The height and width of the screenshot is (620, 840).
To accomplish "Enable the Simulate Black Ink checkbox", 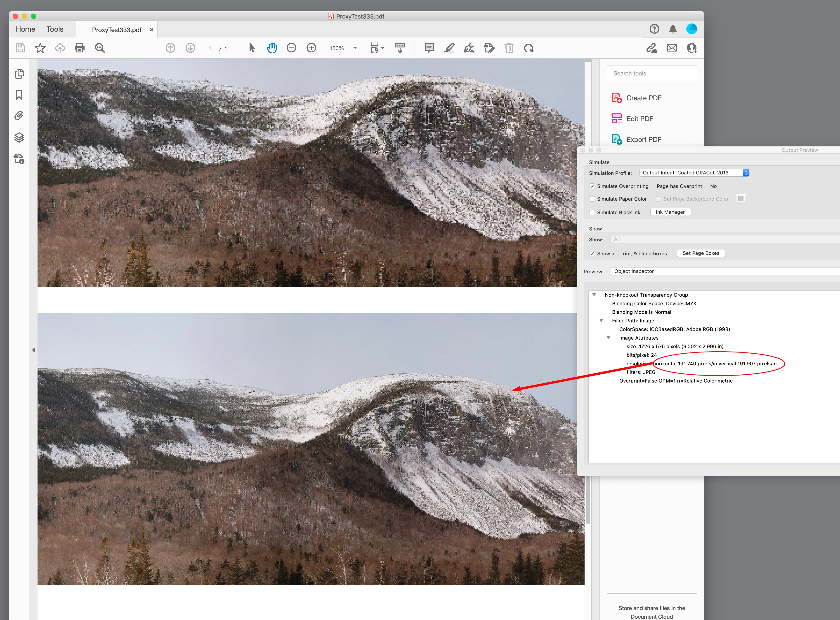I will [x=592, y=212].
